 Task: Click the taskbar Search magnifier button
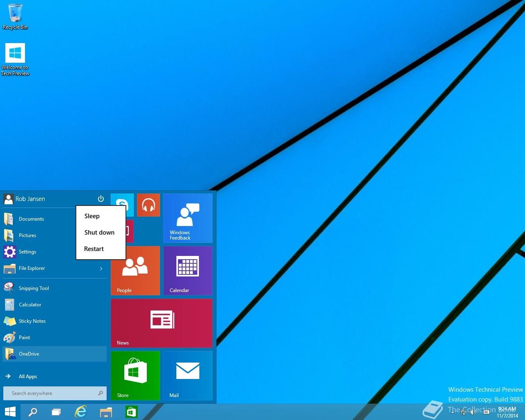tap(33, 412)
